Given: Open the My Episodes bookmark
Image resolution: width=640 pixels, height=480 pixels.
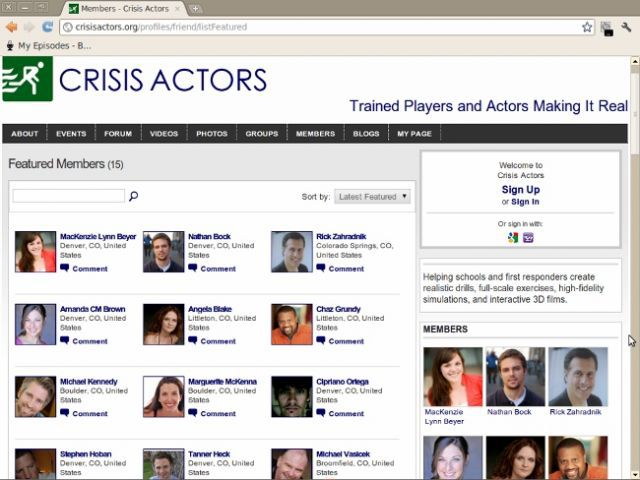Looking at the screenshot, I should [49, 46].
